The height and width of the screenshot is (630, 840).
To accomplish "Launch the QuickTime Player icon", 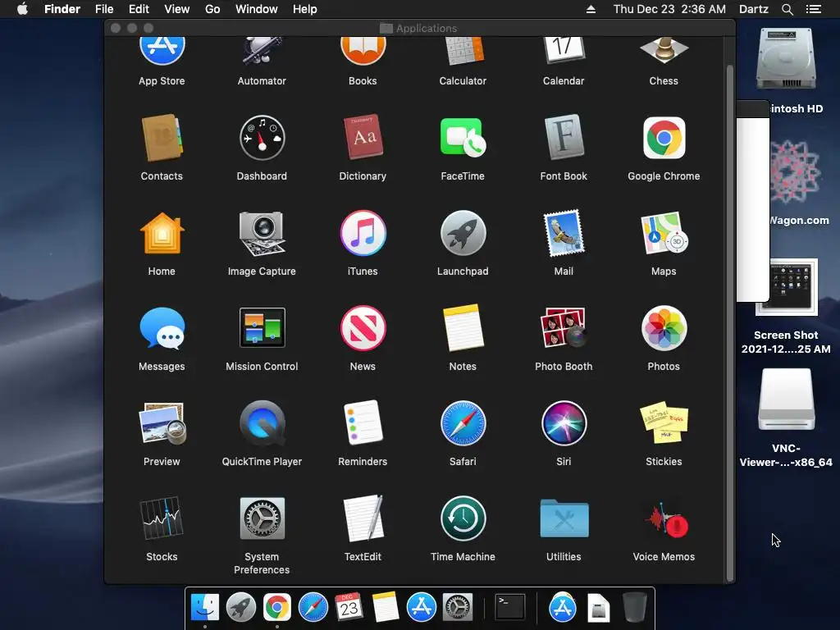I will (262, 423).
